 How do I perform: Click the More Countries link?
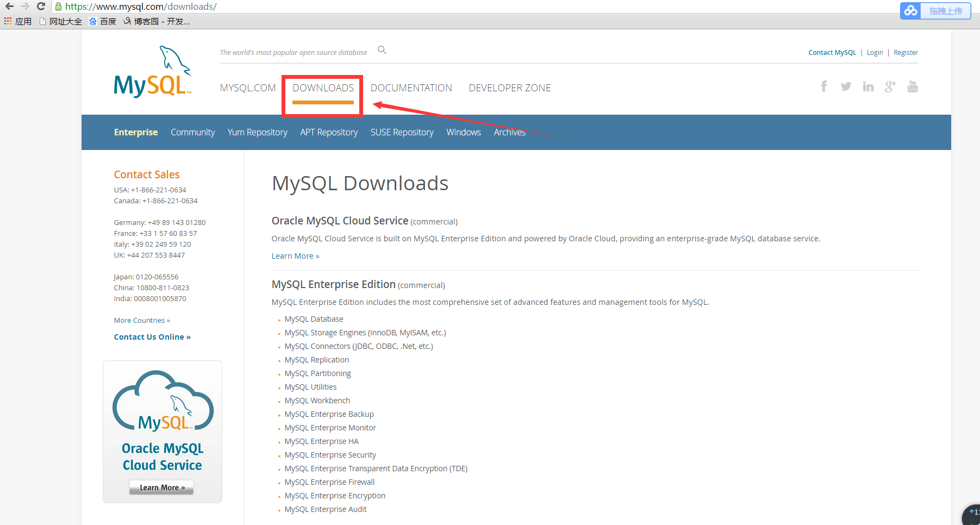[142, 321]
